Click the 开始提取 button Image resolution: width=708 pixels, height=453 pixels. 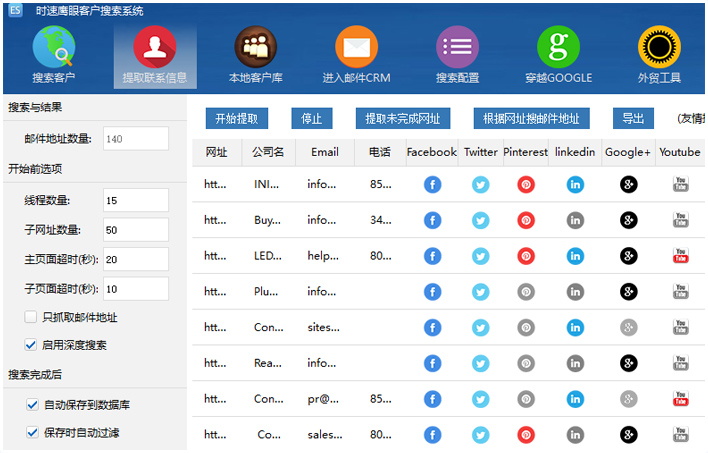pyautogui.click(x=236, y=118)
